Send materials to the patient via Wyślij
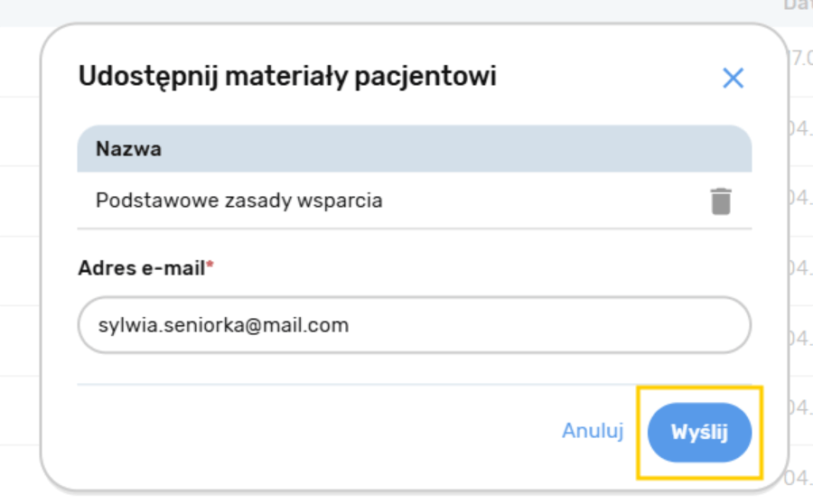Viewport: 813px width, 504px height. coord(699,433)
